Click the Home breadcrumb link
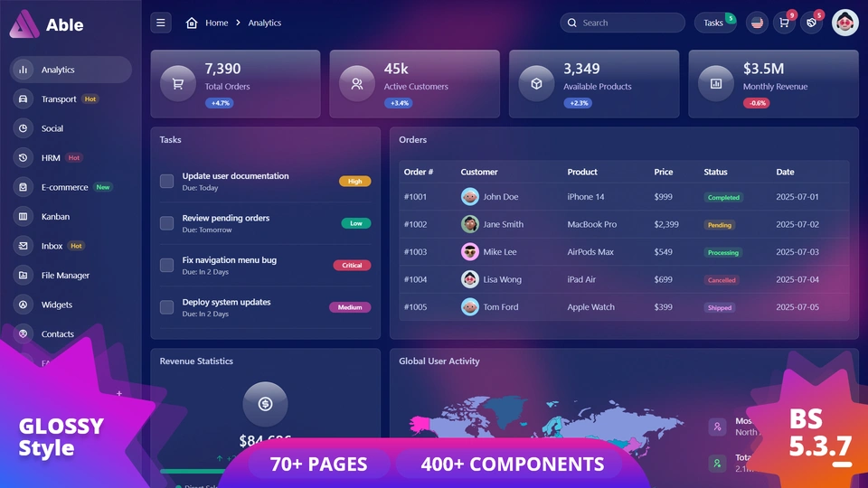The height and width of the screenshot is (488, 868). pos(216,23)
